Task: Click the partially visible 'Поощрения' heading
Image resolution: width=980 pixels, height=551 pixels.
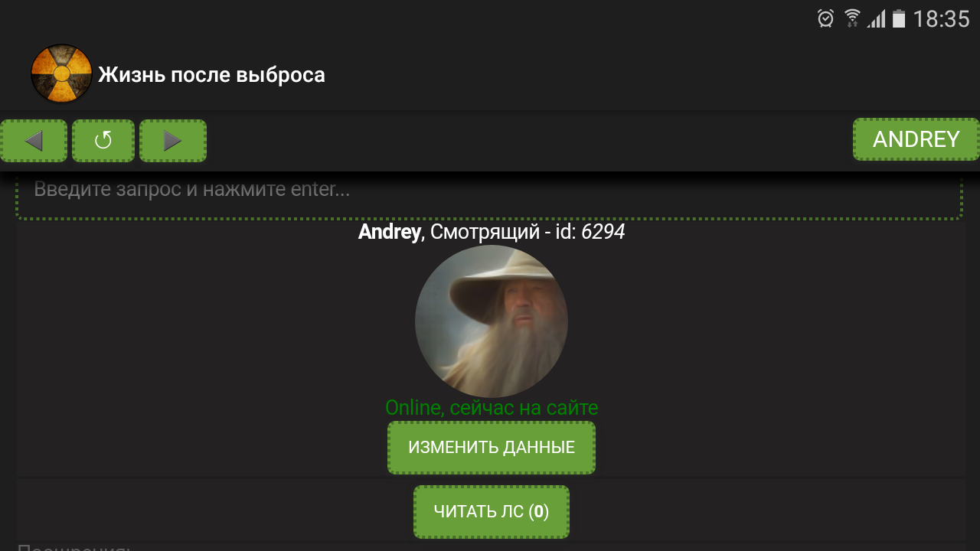Action: point(74,546)
